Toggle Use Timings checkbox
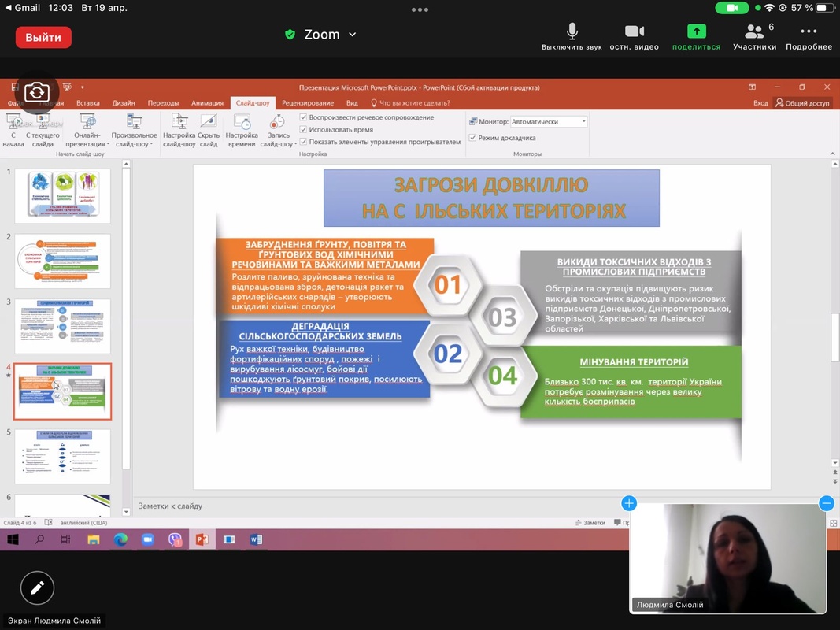The height and width of the screenshot is (630, 840). pos(303,130)
